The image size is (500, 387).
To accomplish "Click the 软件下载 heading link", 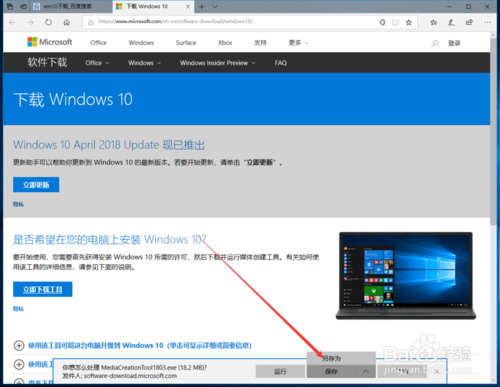I will (47, 62).
